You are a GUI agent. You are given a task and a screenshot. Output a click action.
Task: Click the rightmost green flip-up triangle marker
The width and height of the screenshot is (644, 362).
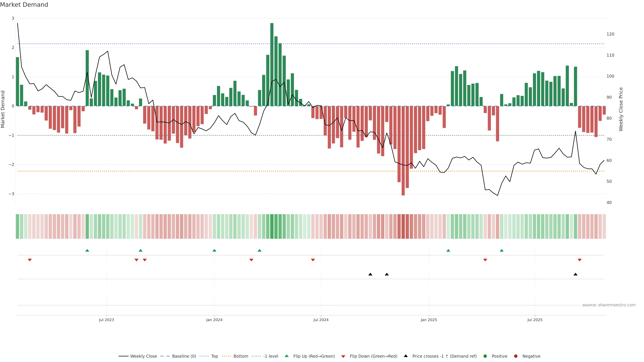click(x=501, y=250)
